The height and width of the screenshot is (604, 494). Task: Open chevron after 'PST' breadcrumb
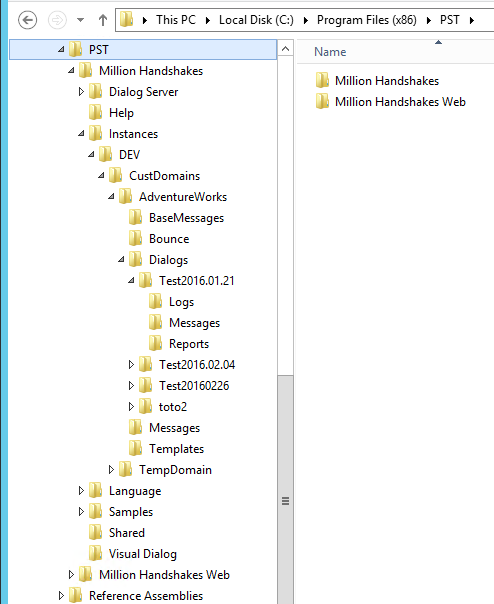click(x=472, y=20)
